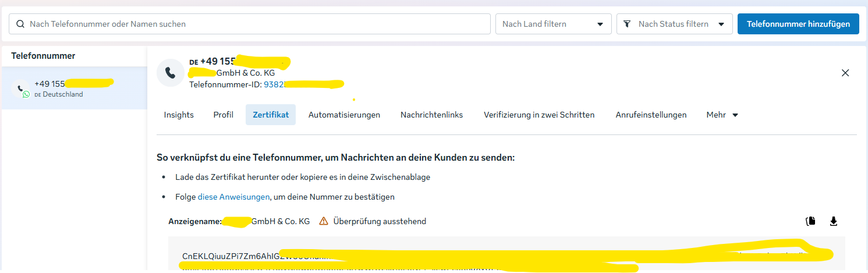Open the Profil tab
The width and height of the screenshot is (868, 273).
223,115
